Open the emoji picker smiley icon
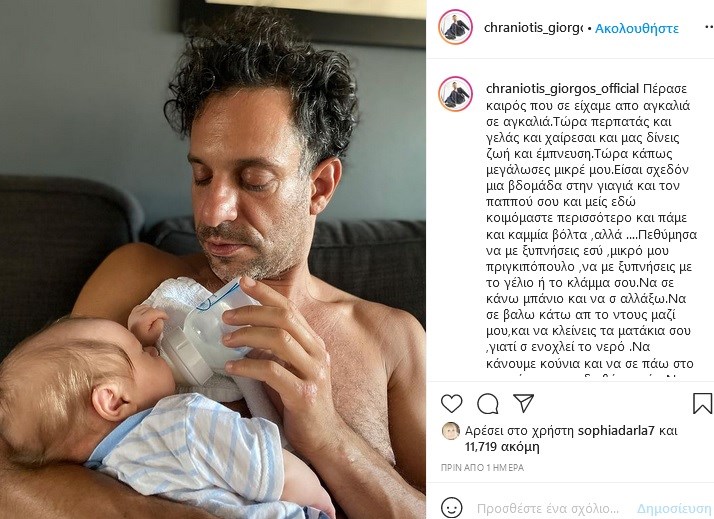This screenshot has width=714, height=519. pyautogui.click(x=451, y=508)
